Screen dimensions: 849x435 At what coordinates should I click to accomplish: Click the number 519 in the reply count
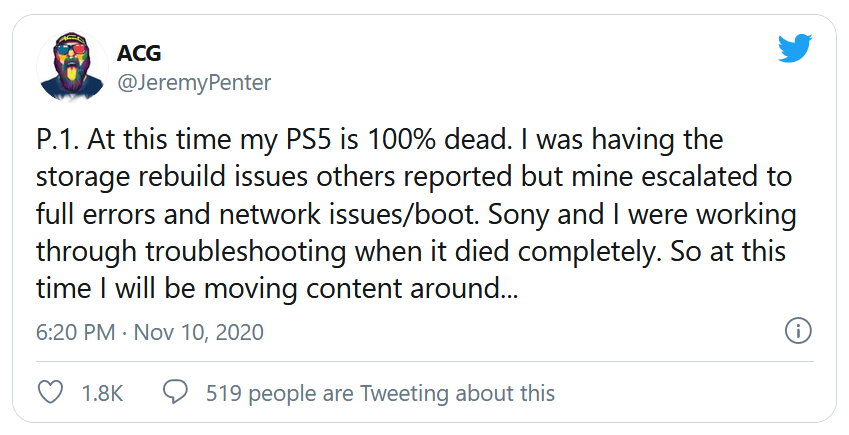223,393
